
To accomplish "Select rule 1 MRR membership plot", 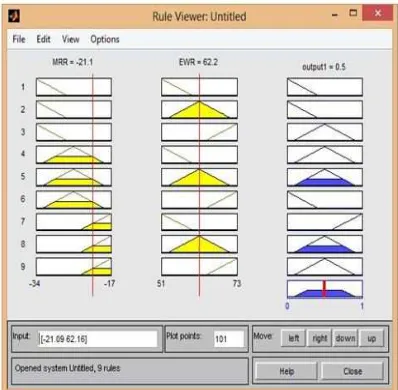I will (x=74, y=87).
